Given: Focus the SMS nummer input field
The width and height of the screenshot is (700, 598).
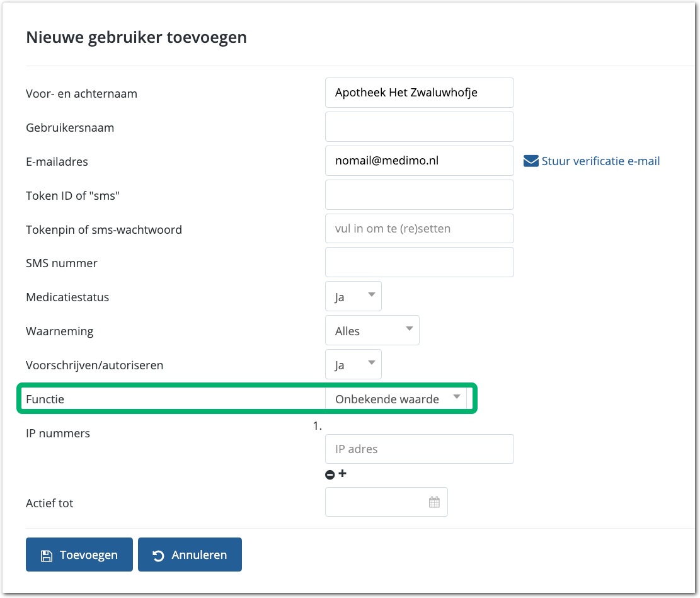Looking at the screenshot, I should (x=419, y=262).
